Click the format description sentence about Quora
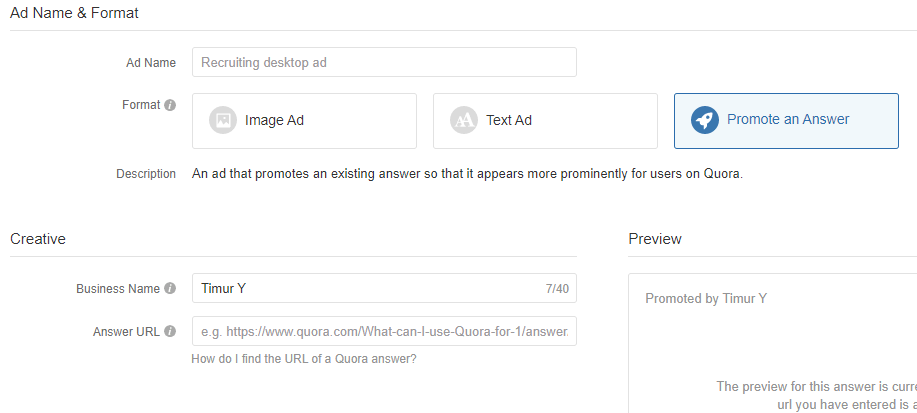Viewport: 917px width, 413px height. click(467, 174)
